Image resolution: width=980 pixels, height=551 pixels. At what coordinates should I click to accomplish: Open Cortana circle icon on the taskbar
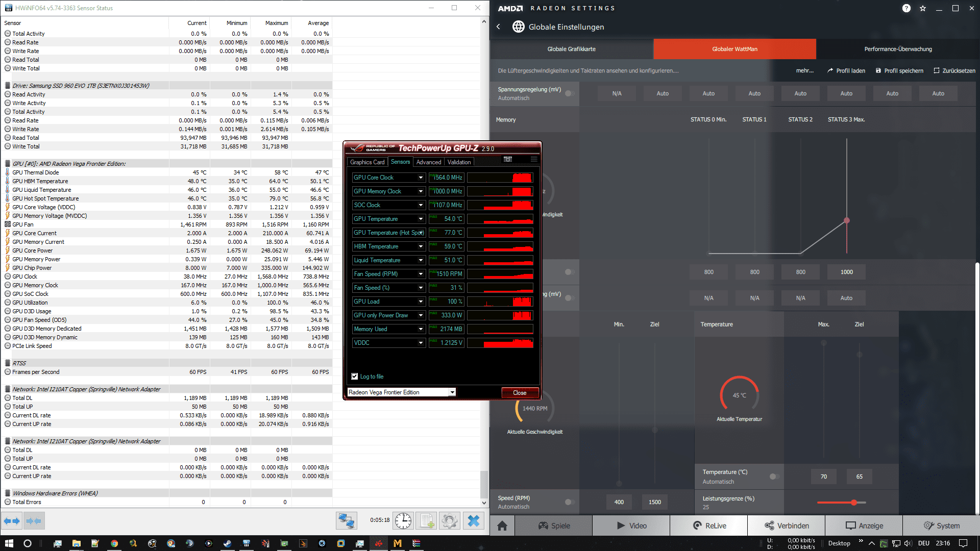(x=28, y=543)
